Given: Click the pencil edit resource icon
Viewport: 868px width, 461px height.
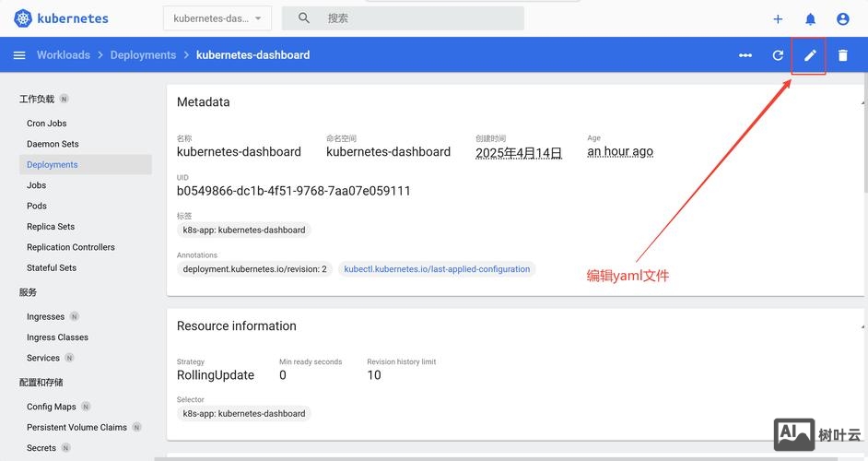Looking at the screenshot, I should point(810,55).
